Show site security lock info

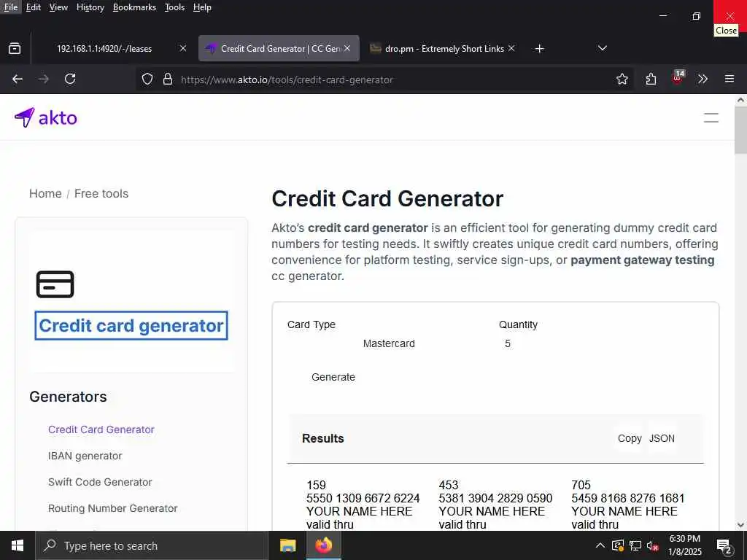(168, 79)
